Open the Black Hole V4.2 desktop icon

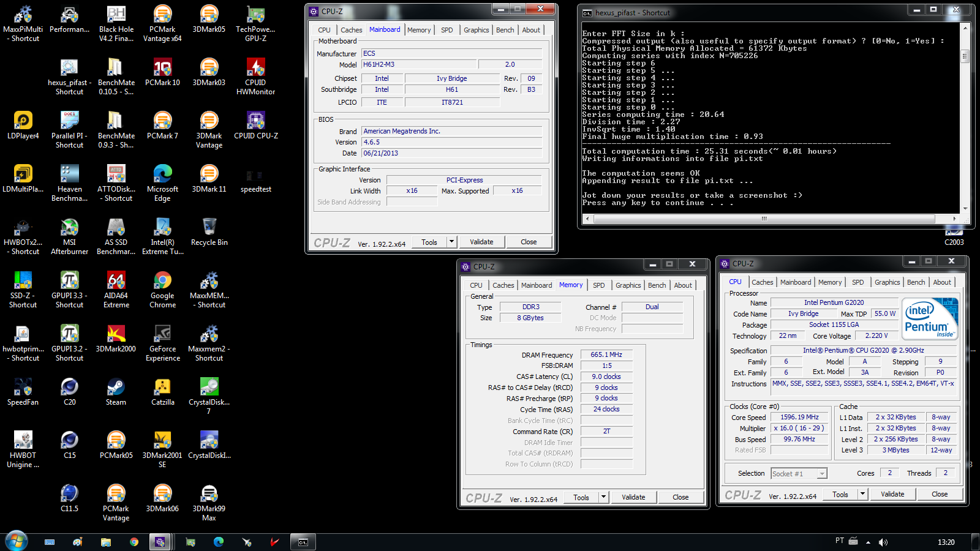coord(116,24)
